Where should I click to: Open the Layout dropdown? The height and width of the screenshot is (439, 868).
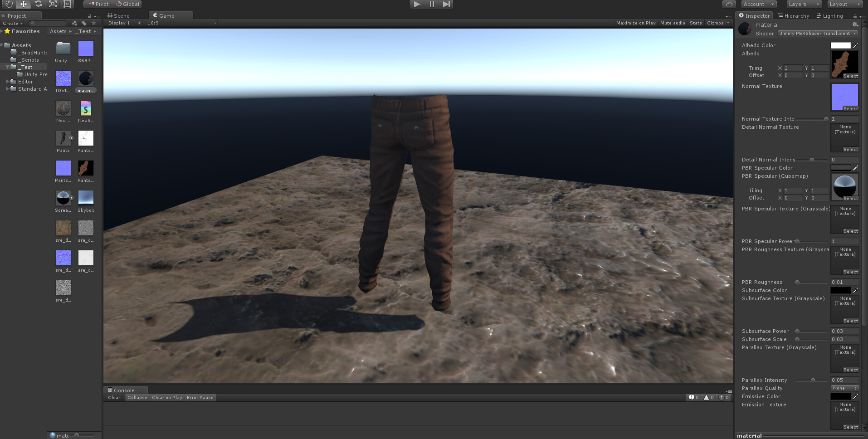click(844, 4)
